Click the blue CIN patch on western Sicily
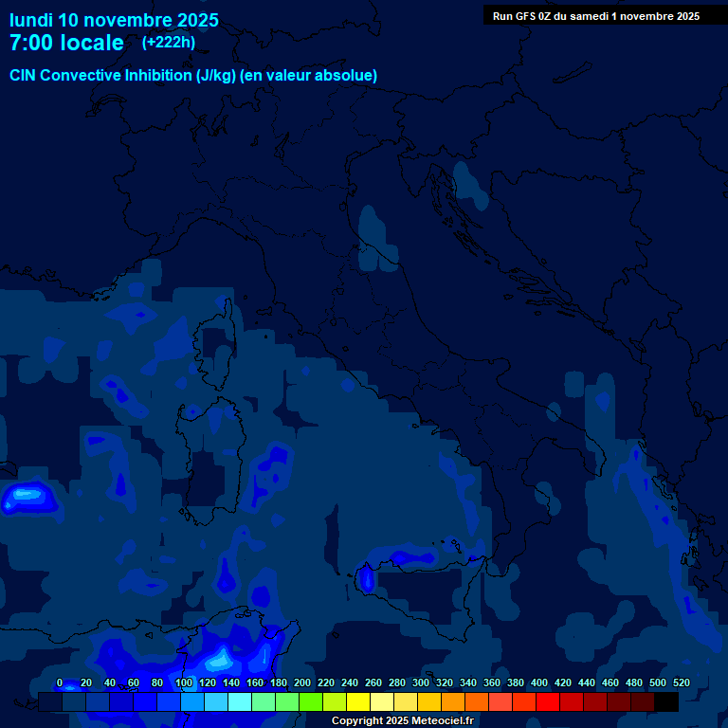This screenshot has width=728, height=728. coord(366,577)
